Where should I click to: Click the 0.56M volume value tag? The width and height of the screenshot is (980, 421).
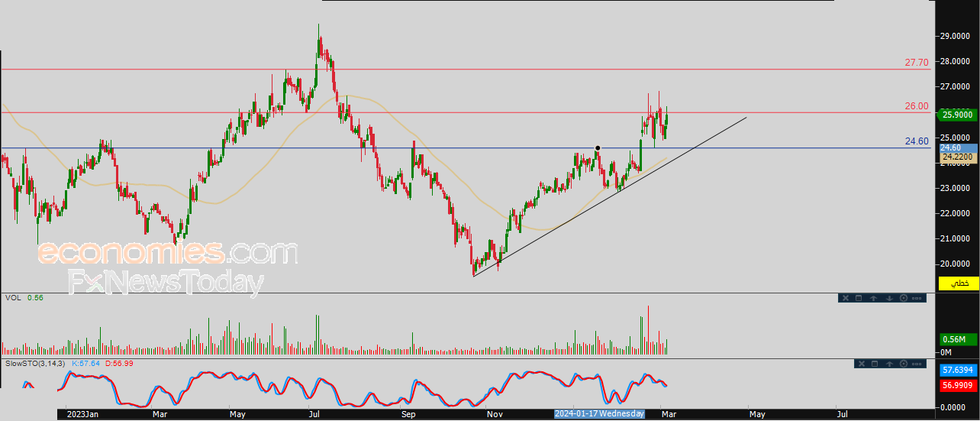pyautogui.click(x=958, y=339)
